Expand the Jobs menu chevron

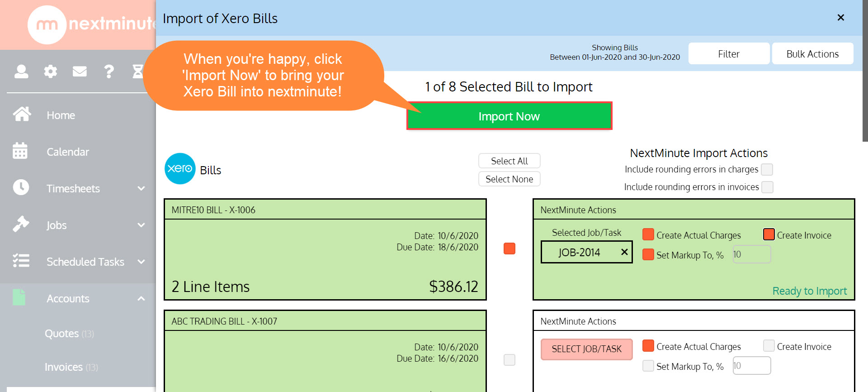coord(141,225)
